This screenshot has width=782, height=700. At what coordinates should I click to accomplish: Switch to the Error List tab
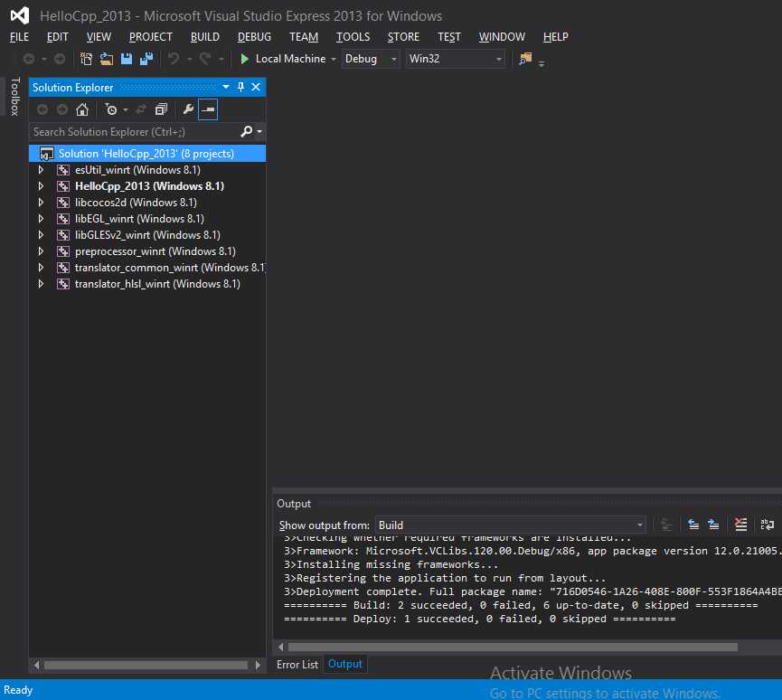pos(297,665)
